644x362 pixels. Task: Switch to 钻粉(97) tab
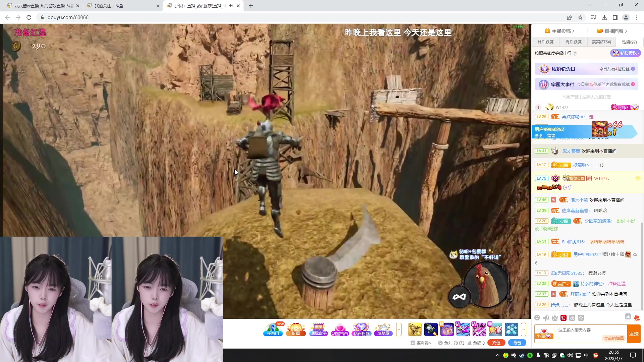[x=629, y=42]
